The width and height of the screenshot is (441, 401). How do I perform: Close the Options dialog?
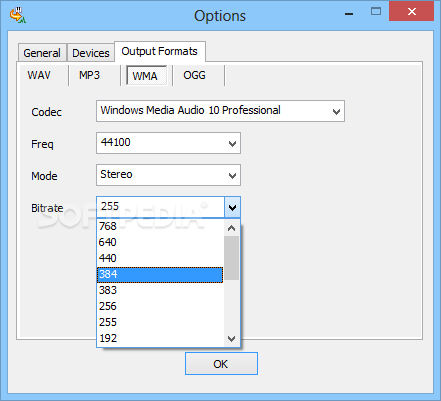(x=411, y=12)
